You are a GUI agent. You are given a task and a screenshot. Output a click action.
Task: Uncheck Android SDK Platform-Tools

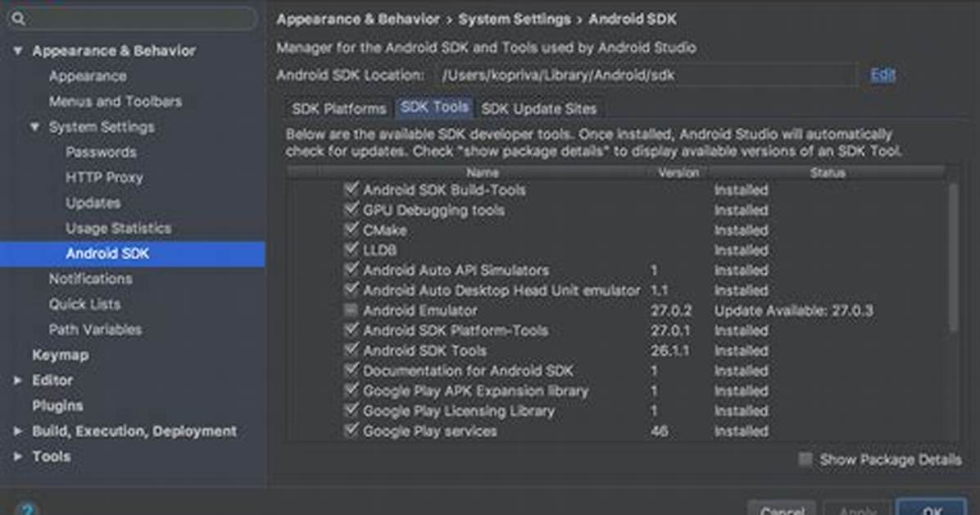[x=352, y=329]
